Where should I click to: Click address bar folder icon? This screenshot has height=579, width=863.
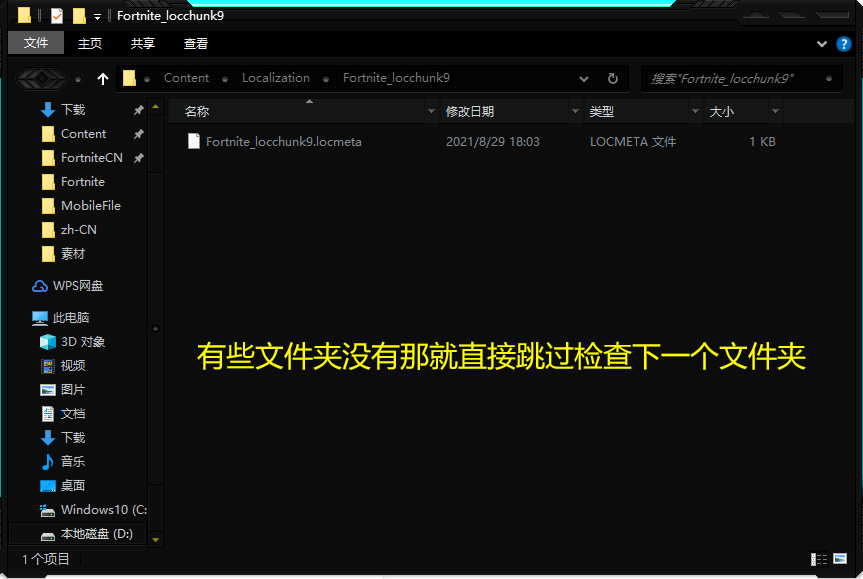pyautogui.click(x=129, y=78)
